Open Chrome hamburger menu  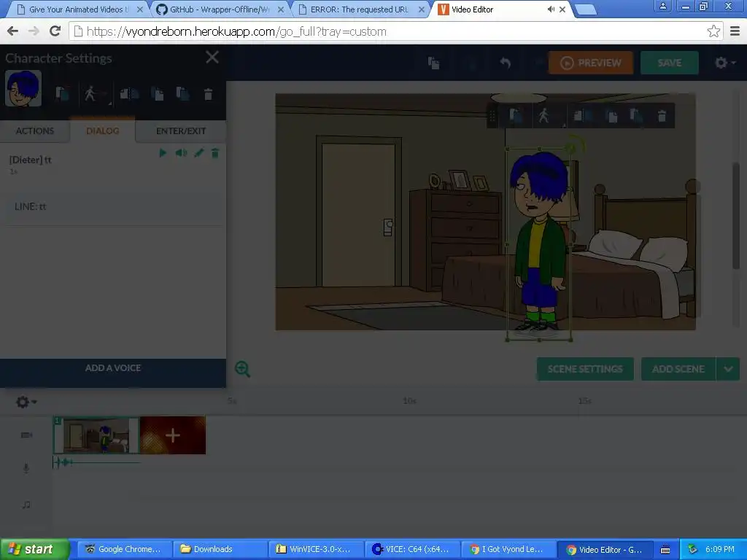[x=735, y=31]
